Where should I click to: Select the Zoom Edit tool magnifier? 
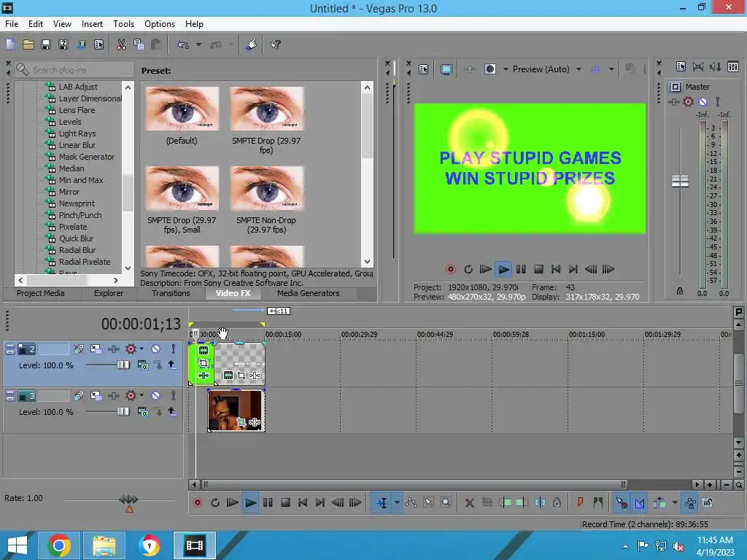click(446, 502)
